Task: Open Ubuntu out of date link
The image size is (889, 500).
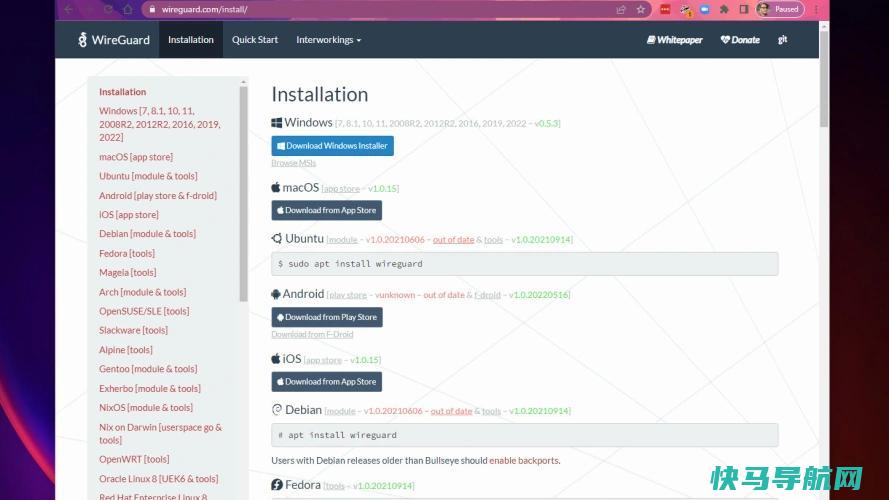Action: pos(453,240)
